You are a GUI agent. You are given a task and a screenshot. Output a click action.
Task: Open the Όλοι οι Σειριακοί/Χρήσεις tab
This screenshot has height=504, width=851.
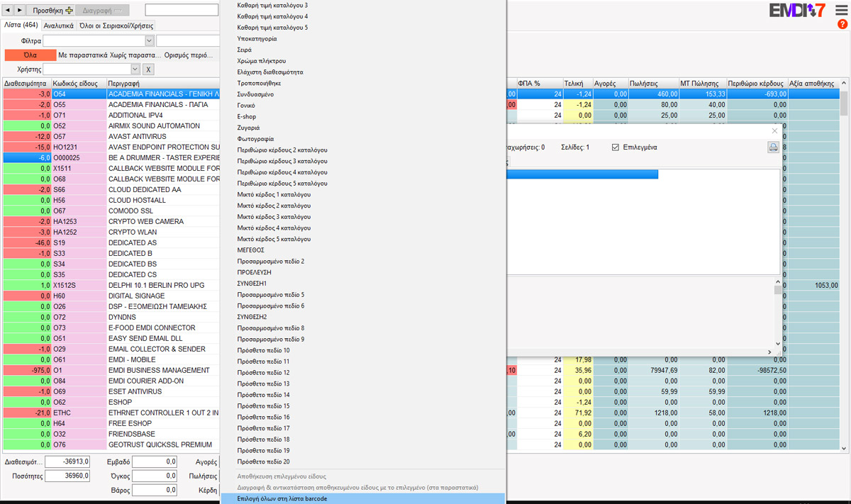coord(116,26)
